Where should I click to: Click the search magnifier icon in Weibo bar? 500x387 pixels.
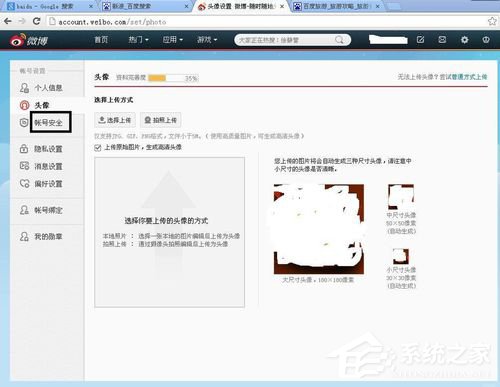[x=339, y=40]
